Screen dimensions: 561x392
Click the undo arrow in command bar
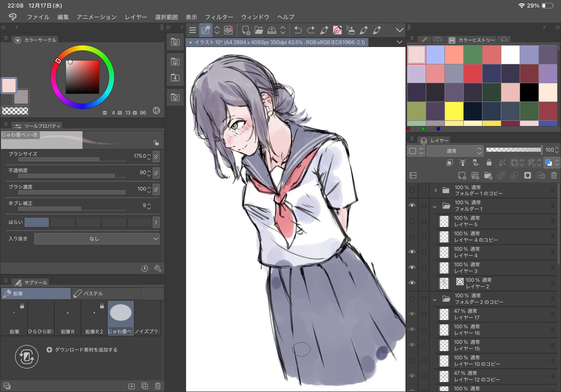[298, 30]
